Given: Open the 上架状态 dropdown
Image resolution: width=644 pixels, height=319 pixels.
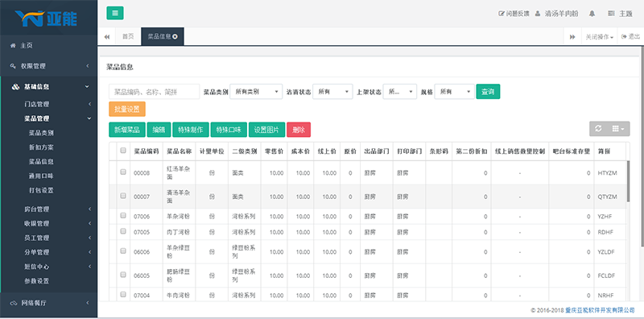Looking at the screenshot, I should pos(400,92).
